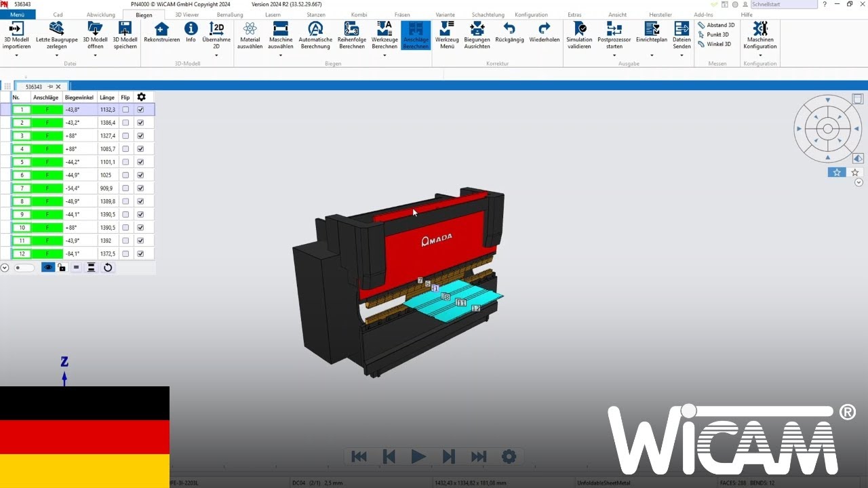The width and height of the screenshot is (868, 488).
Task: Uncheck the gear-column checkbox for bend 6
Action: (140, 176)
